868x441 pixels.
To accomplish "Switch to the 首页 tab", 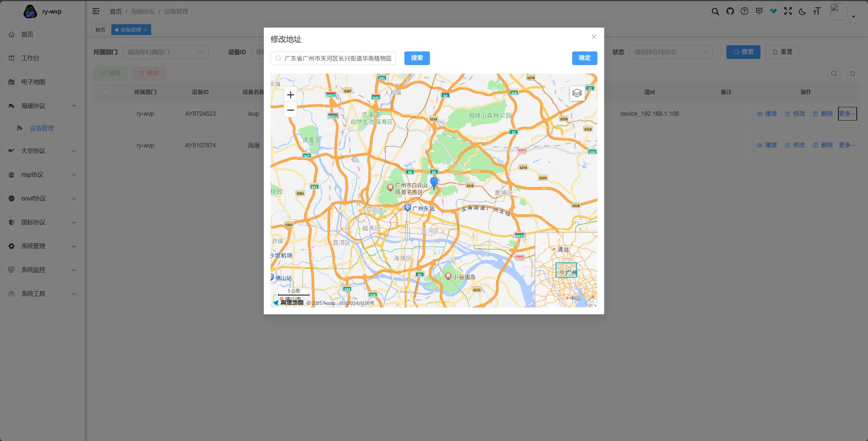I will [x=100, y=30].
